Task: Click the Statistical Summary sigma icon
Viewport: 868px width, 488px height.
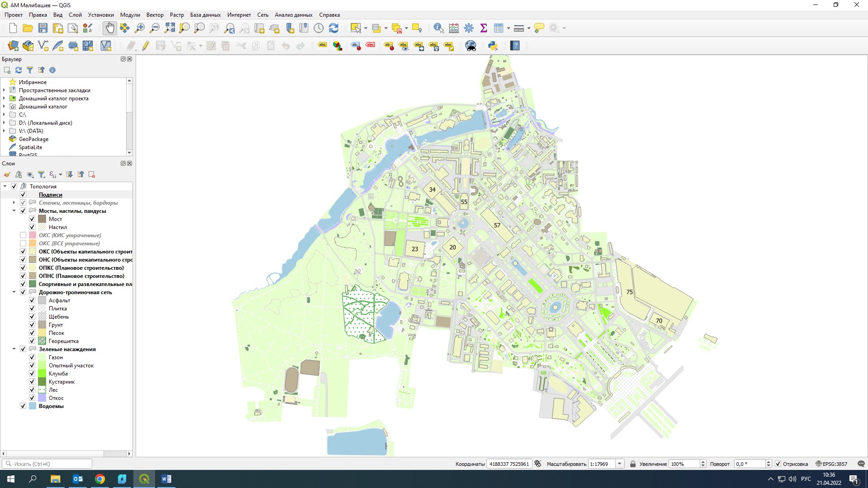Action: (484, 28)
